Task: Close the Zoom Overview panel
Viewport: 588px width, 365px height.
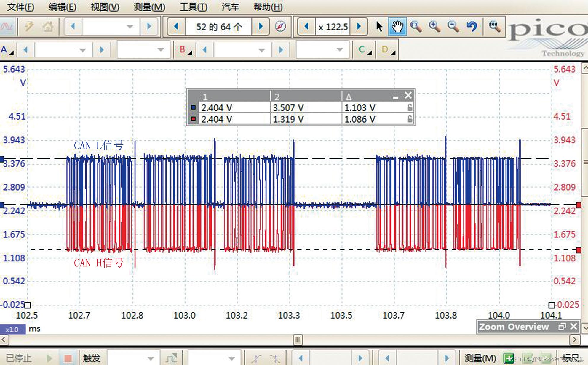Action: click(x=574, y=326)
